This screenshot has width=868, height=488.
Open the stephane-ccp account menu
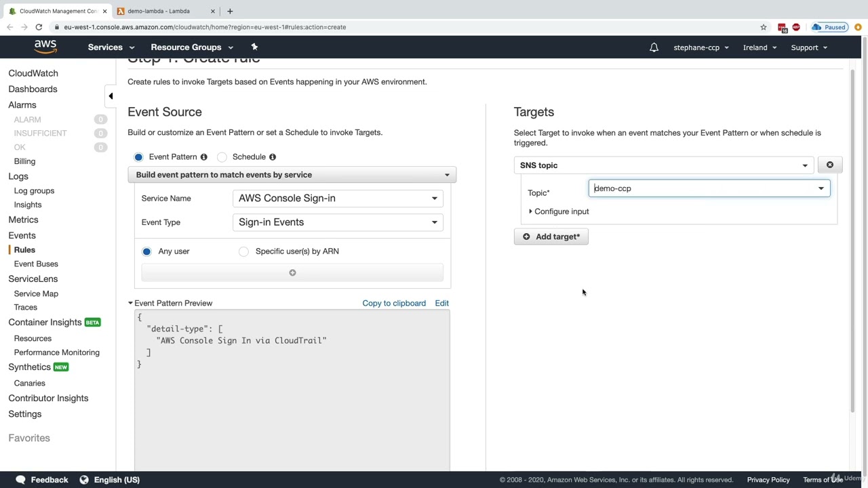click(x=701, y=47)
